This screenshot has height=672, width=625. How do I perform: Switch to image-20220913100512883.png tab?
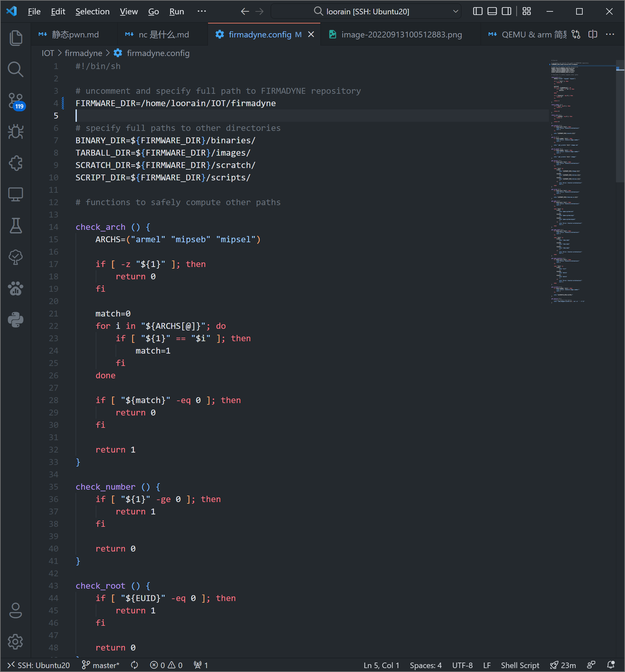(401, 35)
